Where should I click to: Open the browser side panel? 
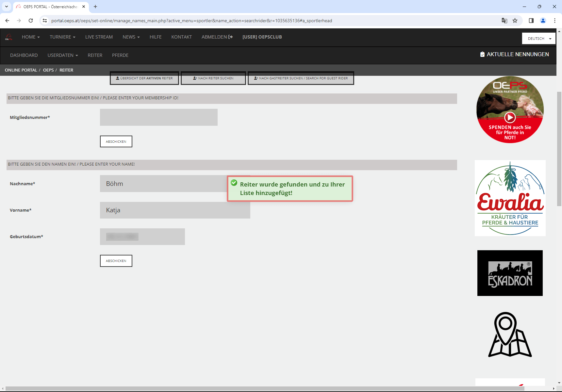pos(531,21)
